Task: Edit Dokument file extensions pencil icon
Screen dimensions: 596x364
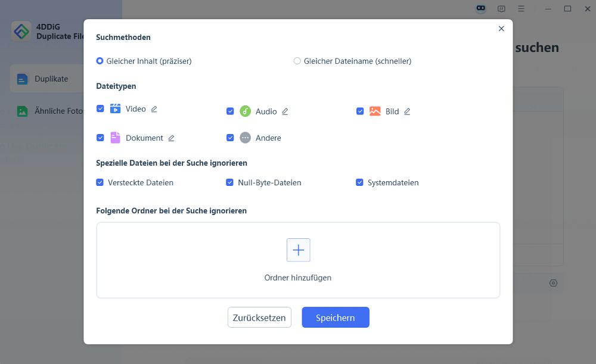Action: [172, 138]
